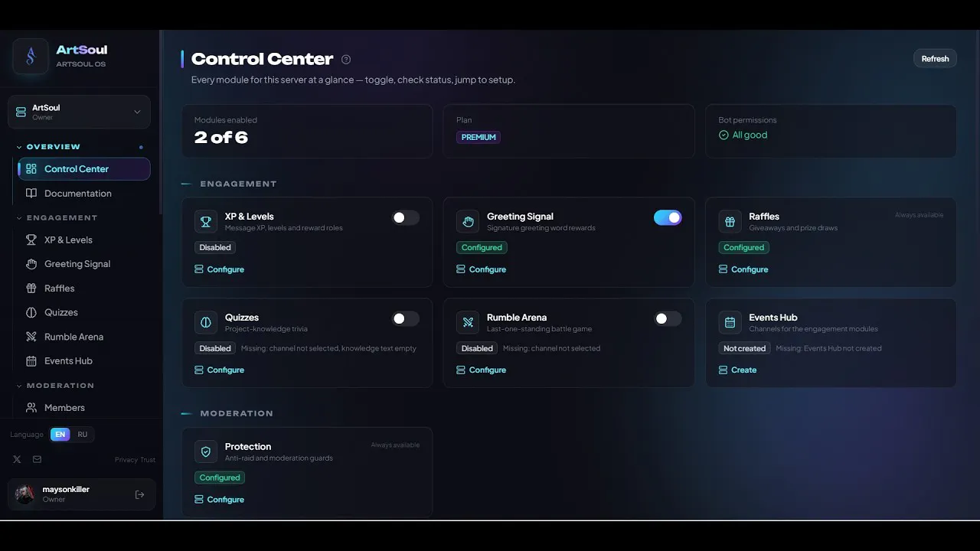This screenshot has height=551, width=980.
Task: Click the grid icon beside sidebar Control Center
Action: (x=31, y=169)
